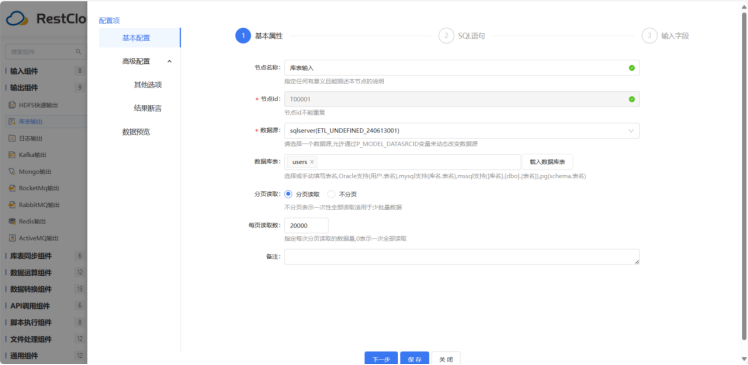Click the Kafka输出 label text
The height and width of the screenshot is (365, 748).
[x=32, y=155]
